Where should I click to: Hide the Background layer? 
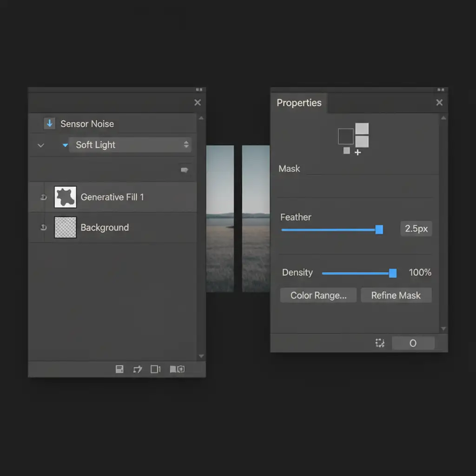coord(43,228)
